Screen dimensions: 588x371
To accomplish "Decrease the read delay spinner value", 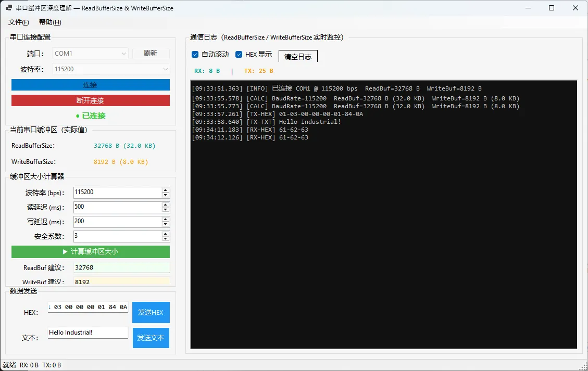I will click(x=166, y=210).
